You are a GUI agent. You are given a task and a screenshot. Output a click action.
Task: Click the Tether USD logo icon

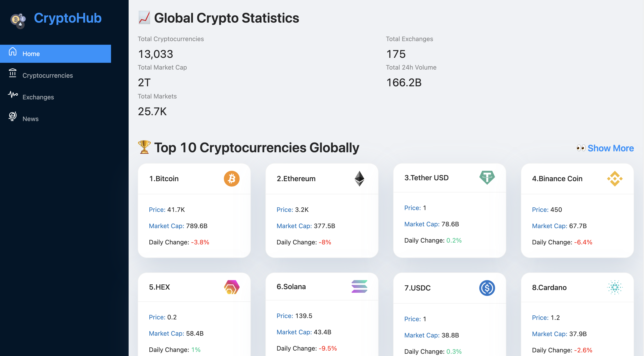[487, 177]
